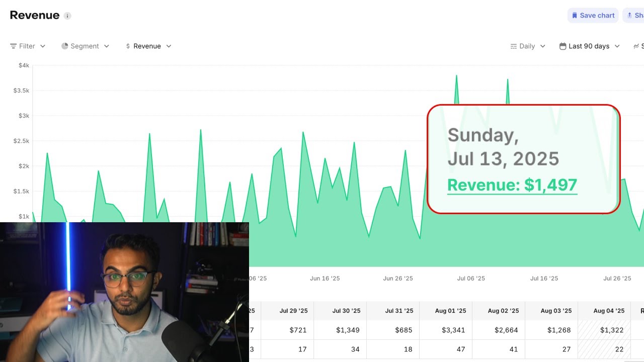Image resolution: width=644 pixels, height=362 pixels.
Task: Open the Filter dropdown
Action: [28, 46]
